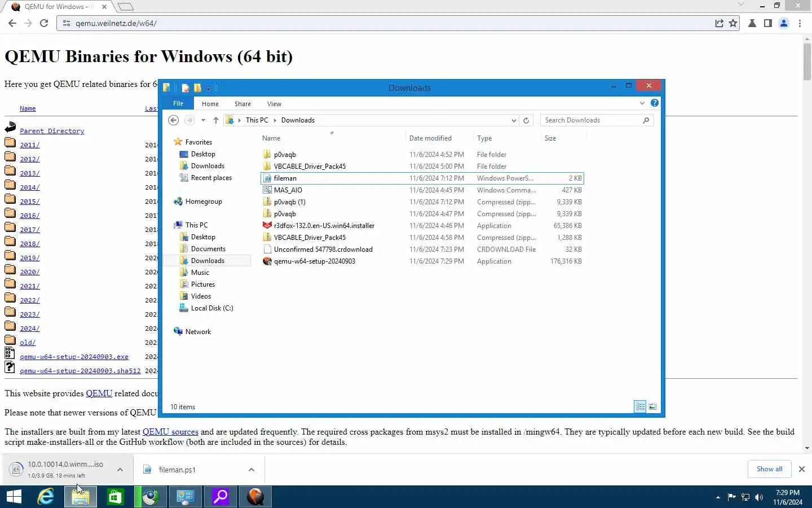The image size is (812, 508).
Task: Follow the Parent Directory link
Action: [52, 131]
